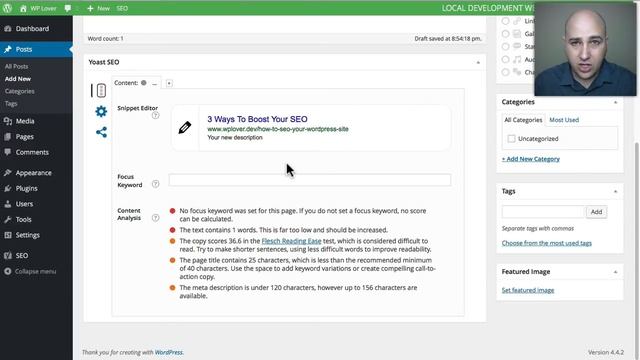Screen dimensions: 640x360
Task: Open the WordPress footer link
Action: coord(169,353)
